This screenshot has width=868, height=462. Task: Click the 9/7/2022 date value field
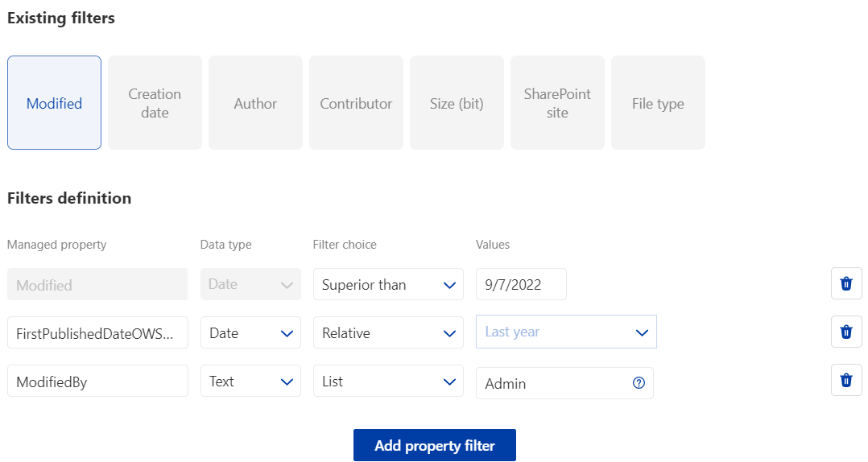pos(521,284)
